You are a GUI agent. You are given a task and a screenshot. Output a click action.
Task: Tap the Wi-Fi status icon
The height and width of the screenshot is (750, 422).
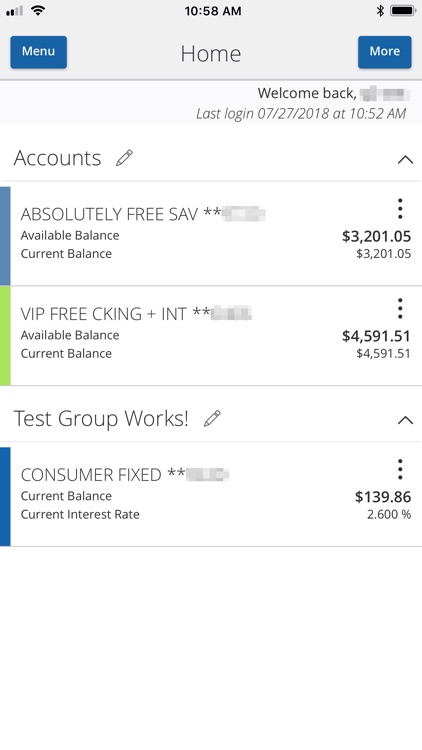(x=37, y=11)
